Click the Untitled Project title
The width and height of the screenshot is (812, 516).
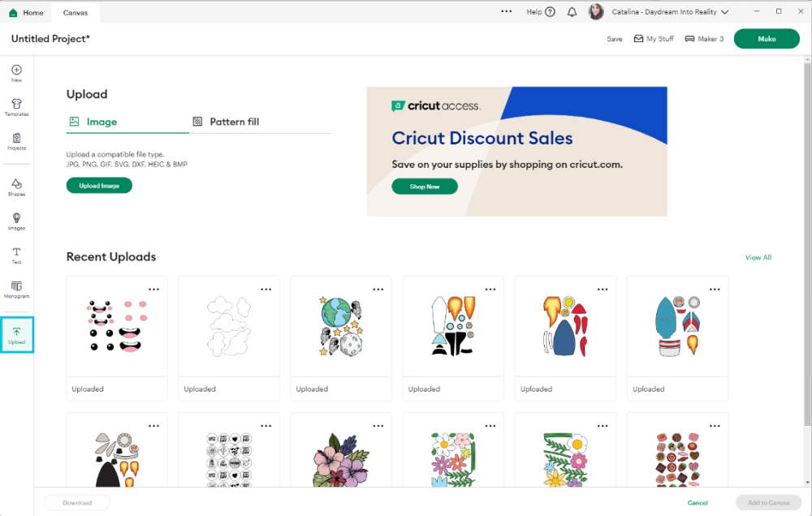coord(50,39)
